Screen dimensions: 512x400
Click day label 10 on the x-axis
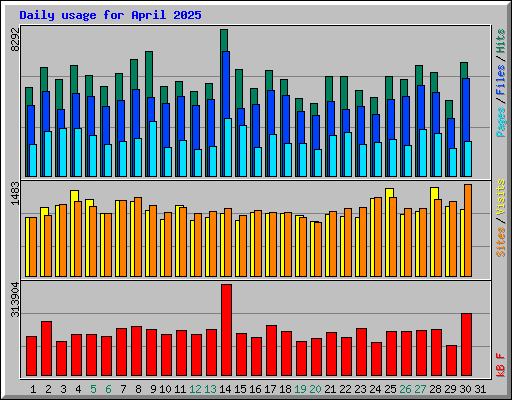(x=165, y=389)
